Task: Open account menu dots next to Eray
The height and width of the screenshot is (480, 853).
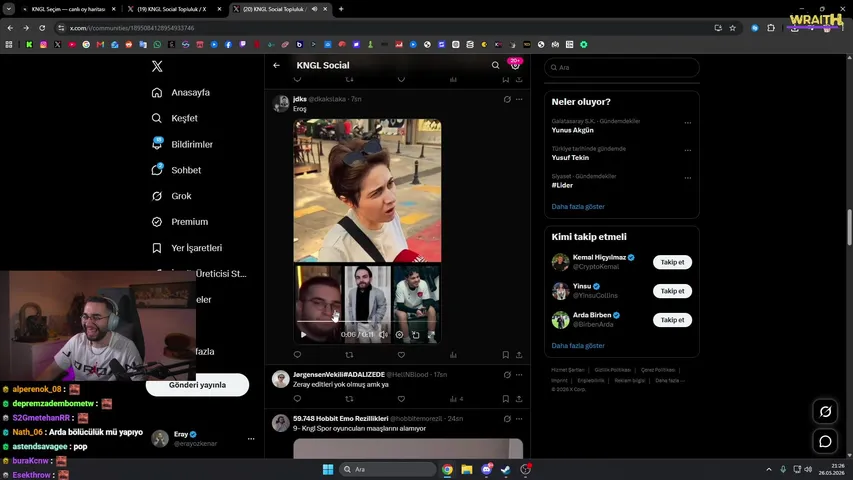Action: pyautogui.click(x=251, y=439)
